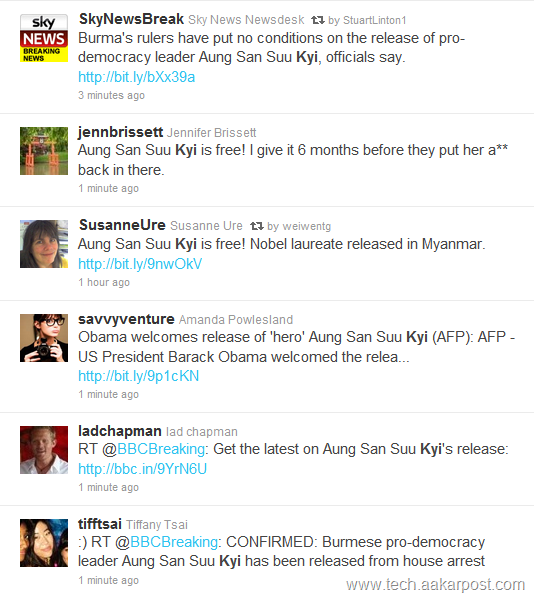Open ladchapman's profile picture
Image resolution: width=534 pixels, height=595 pixels.
coord(44,450)
